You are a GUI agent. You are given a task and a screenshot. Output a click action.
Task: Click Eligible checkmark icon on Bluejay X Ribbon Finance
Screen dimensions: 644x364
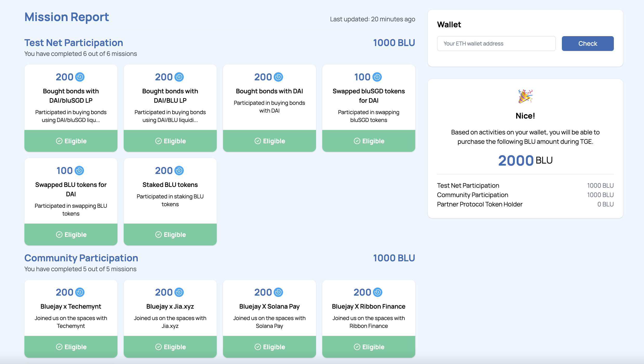[x=357, y=347]
